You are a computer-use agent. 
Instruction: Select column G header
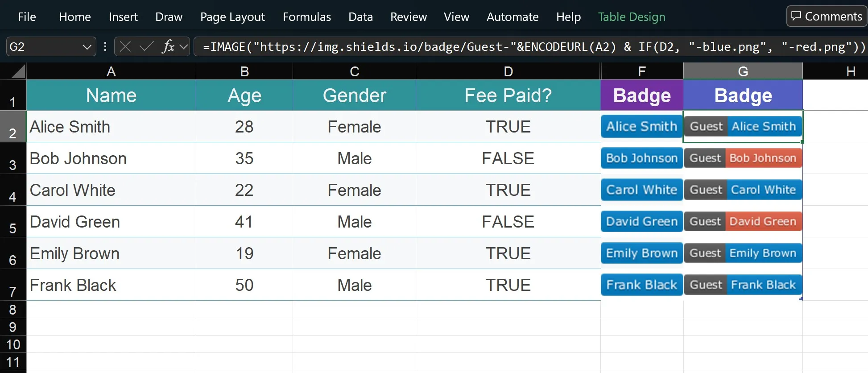pos(743,71)
